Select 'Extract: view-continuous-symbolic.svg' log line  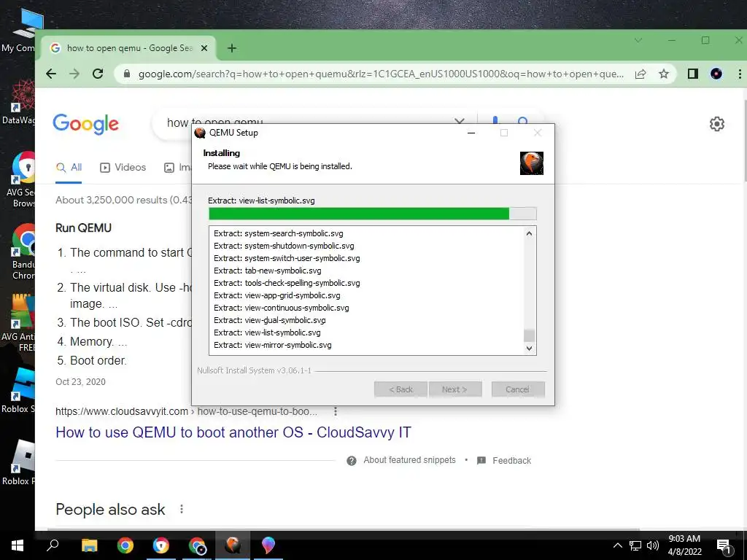point(281,308)
